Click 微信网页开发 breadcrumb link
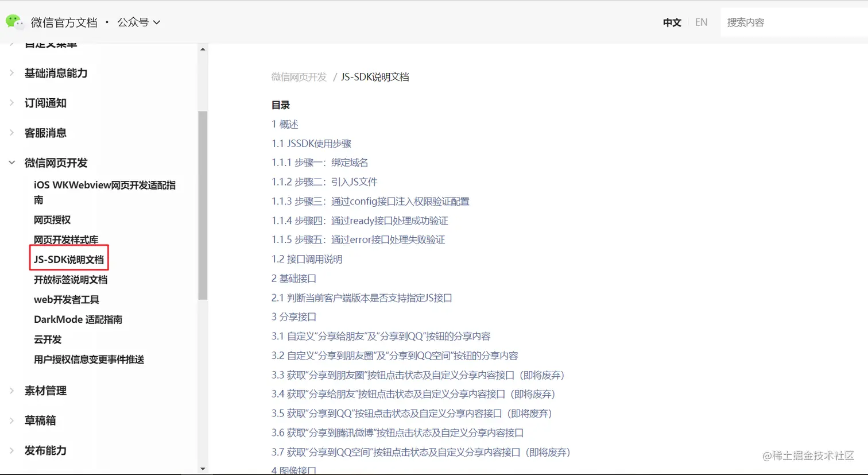Viewport: 868px width, 475px height. point(299,77)
